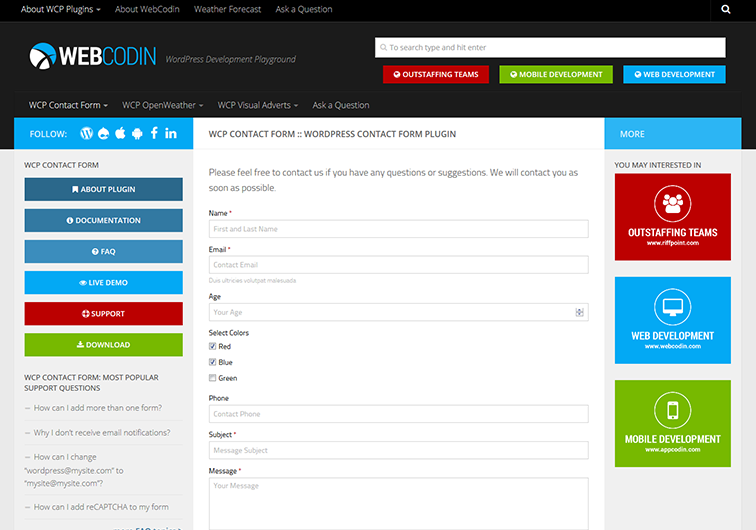Open the Mobile Development appcodin.com banner
Image resolution: width=756 pixels, height=530 pixels.
click(673, 423)
